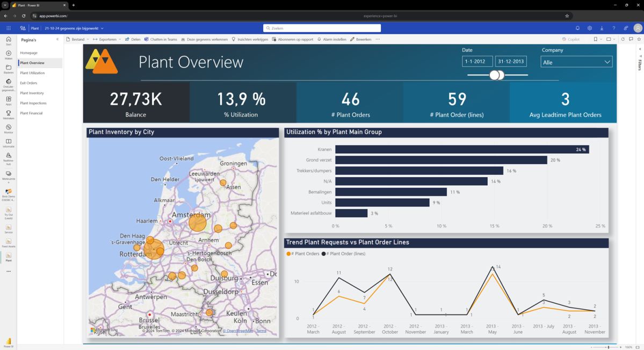Open OneLake-gegevenshub from the sidebar
This screenshot has height=350, width=644.
pyautogui.click(x=8, y=85)
